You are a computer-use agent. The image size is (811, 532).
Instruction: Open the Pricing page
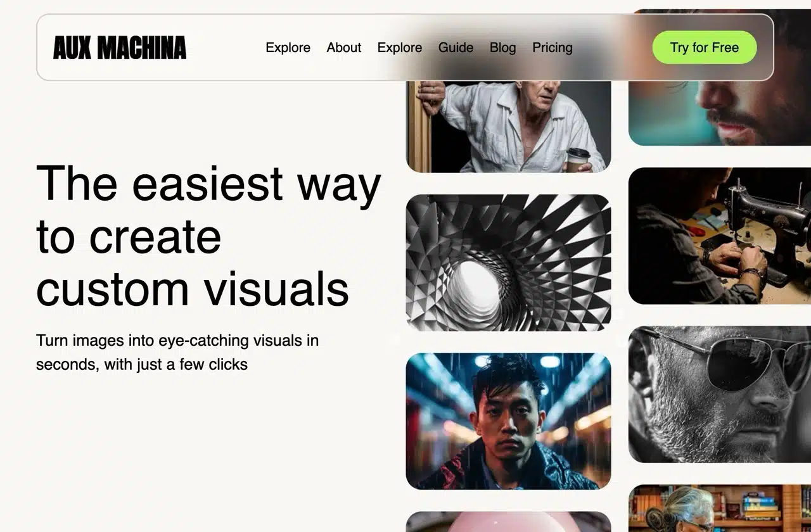(x=552, y=47)
